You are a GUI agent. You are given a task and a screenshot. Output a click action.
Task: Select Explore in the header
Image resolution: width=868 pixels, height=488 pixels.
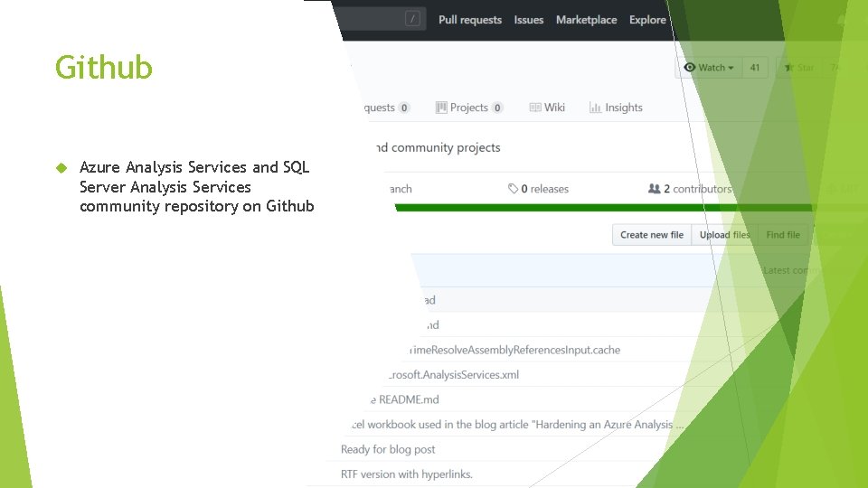click(x=647, y=20)
